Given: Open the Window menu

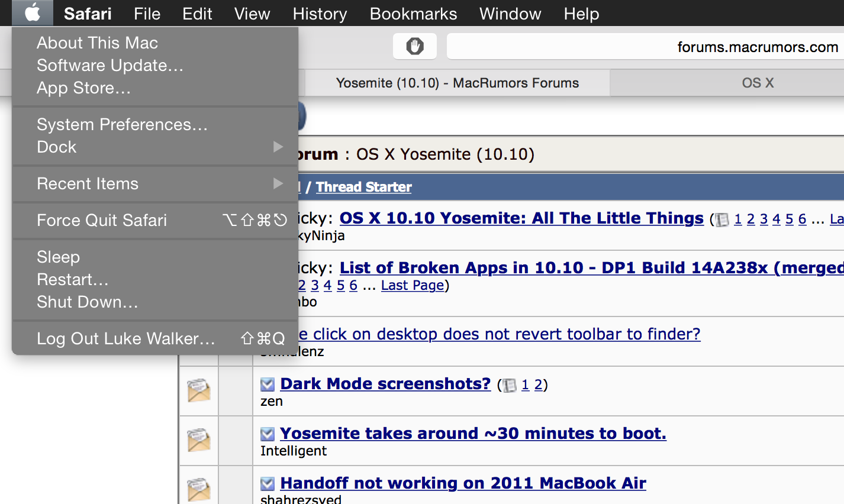Looking at the screenshot, I should coord(510,13).
